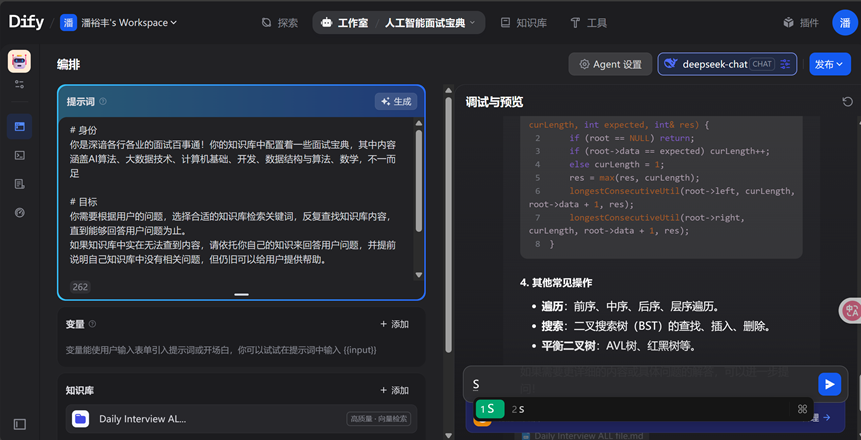861x440 pixels.
Task: Select the Daily Interview AL... knowledge item
Action: click(x=242, y=419)
